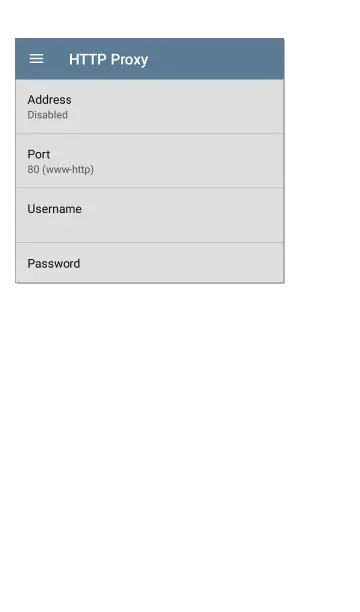Change the proxy port from 80
This screenshot has width=360, height=612.
click(x=150, y=160)
